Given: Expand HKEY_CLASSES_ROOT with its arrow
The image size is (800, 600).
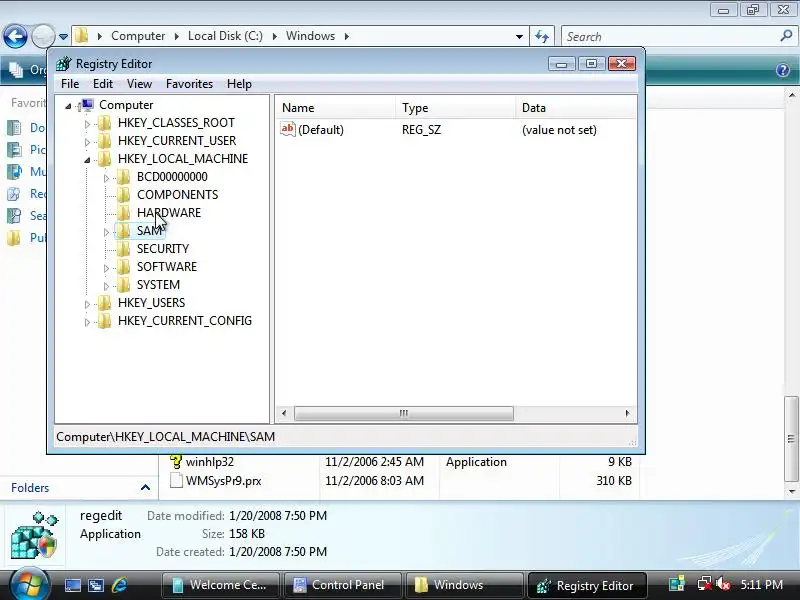Looking at the screenshot, I should [x=87, y=124].
